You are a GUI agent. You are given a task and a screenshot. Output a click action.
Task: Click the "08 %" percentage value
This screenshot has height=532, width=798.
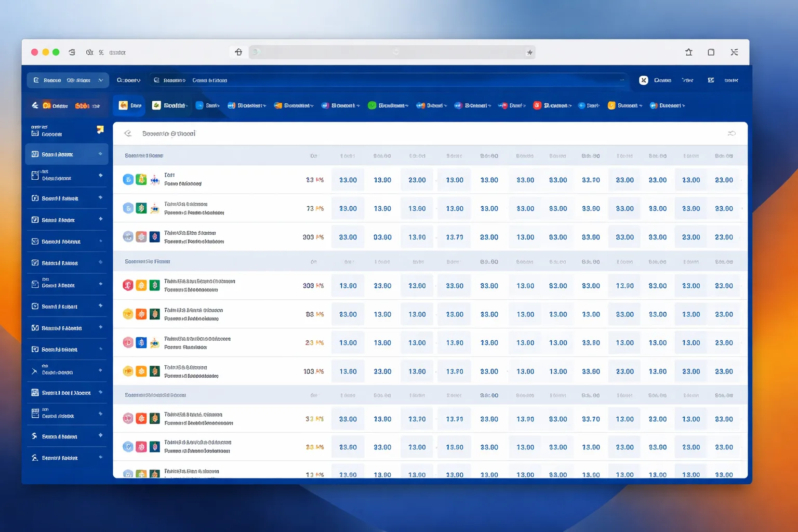[315, 314]
